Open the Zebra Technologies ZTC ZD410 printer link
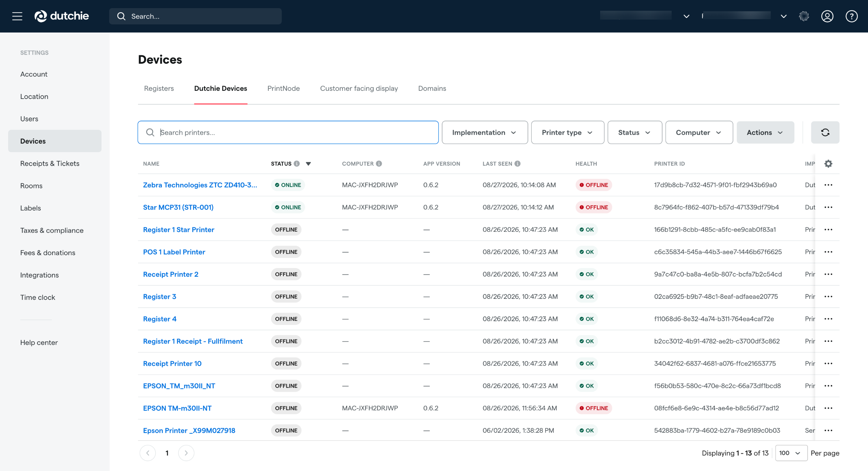Image resolution: width=868 pixels, height=471 pixels. coord(200,185)
